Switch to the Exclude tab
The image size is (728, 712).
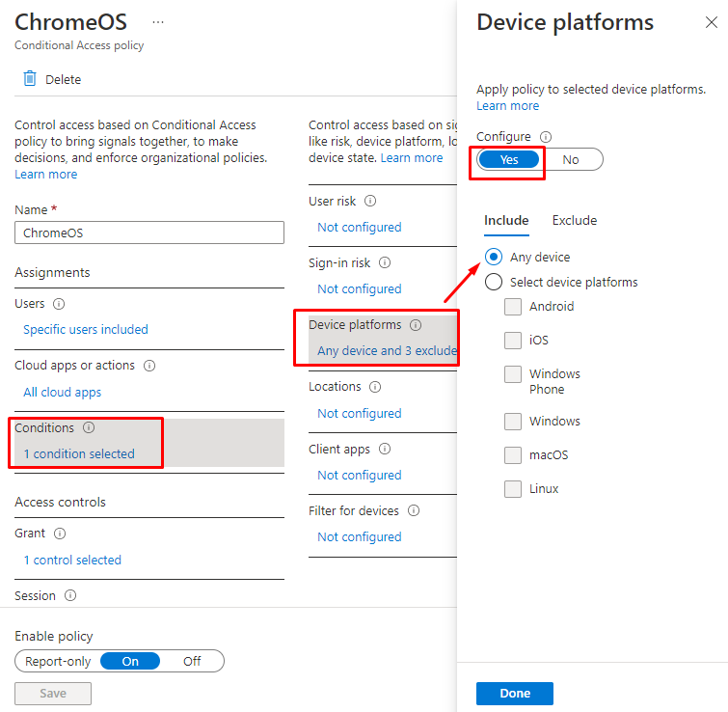coord(574,221)
